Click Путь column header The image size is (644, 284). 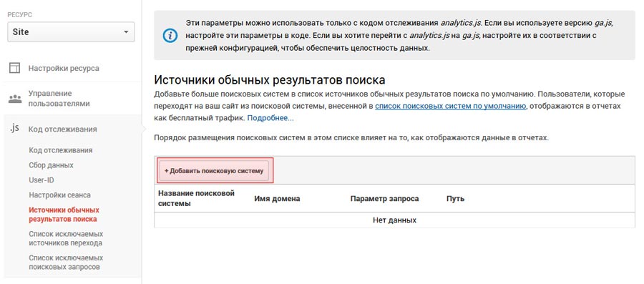coord(456,199)
